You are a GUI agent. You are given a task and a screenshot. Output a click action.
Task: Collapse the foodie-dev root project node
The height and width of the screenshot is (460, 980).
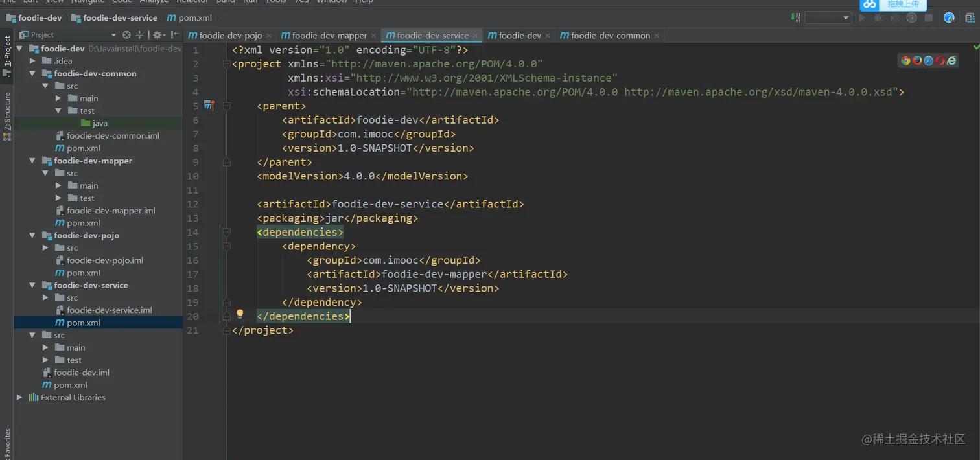[19, 49]
